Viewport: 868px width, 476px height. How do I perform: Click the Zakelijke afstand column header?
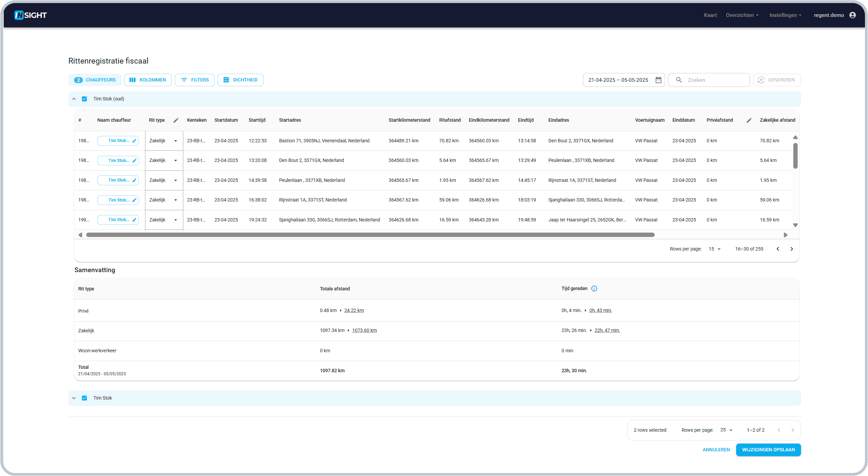point(777,120)
